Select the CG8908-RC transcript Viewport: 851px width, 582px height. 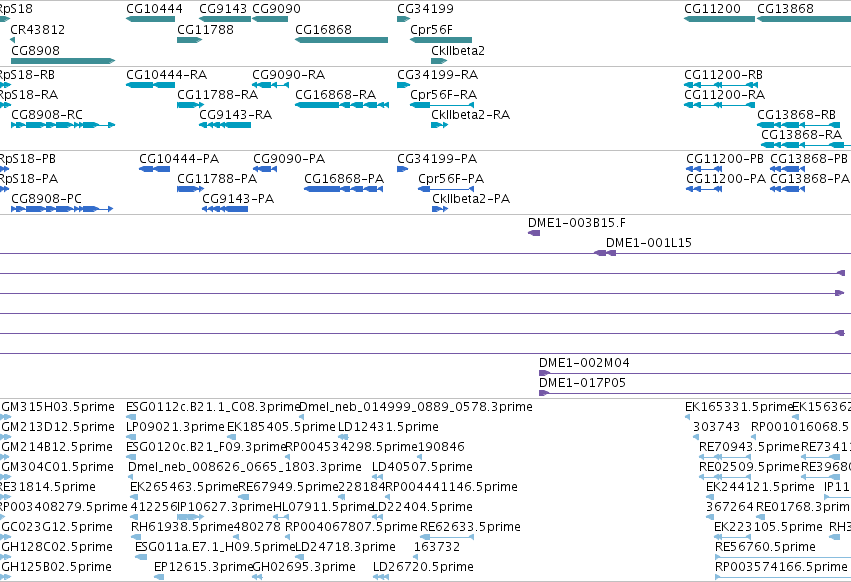63,125
